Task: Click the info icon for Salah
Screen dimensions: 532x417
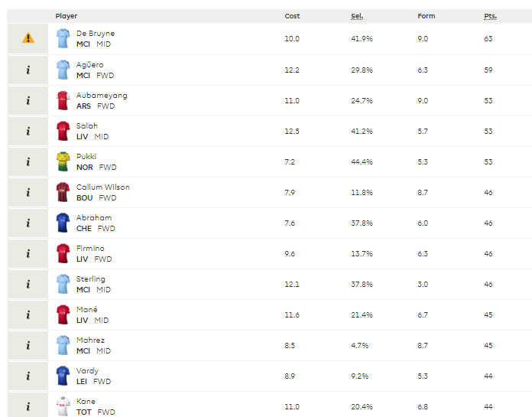Action: (28, 131)
